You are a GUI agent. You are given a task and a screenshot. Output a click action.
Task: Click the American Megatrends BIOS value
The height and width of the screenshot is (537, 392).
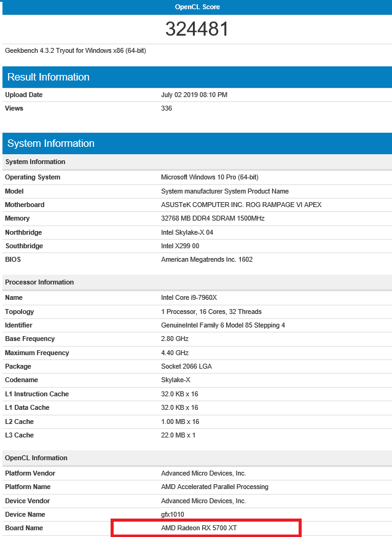(x=206, y=259)
